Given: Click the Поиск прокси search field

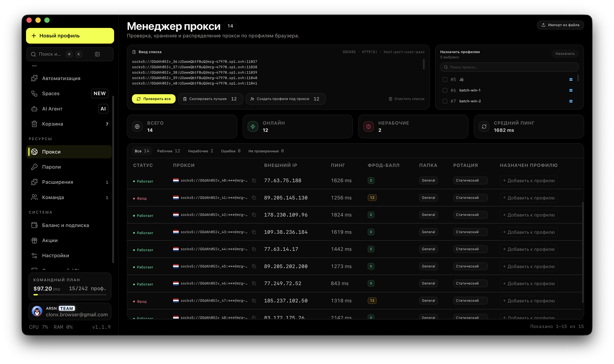Looking at the screenshot, I should point(509,67).
